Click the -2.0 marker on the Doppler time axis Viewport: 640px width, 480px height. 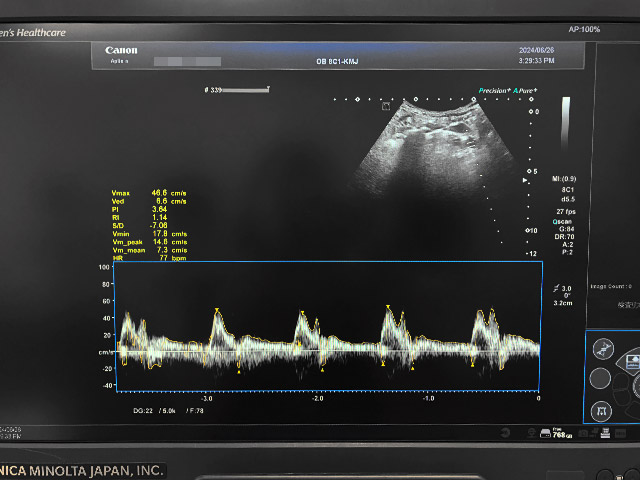[x=317, y=398]
